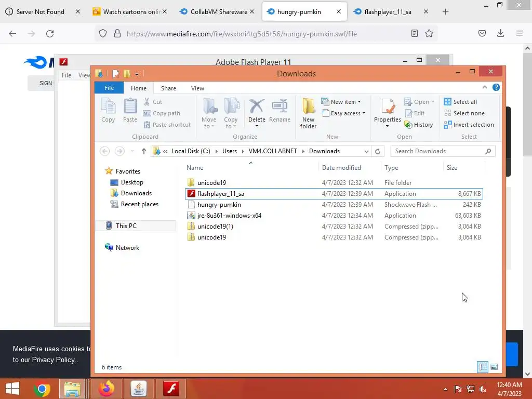Switch to the Explorer View tab

(x=197, y=88)
